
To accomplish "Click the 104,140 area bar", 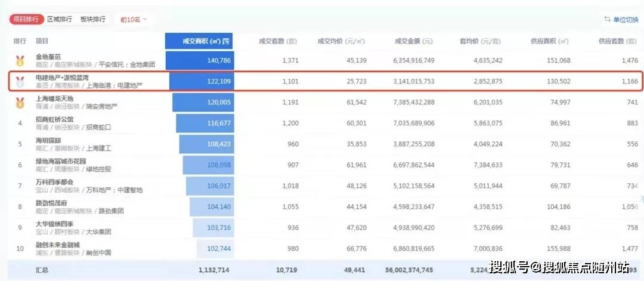I will tap(212, 208).
